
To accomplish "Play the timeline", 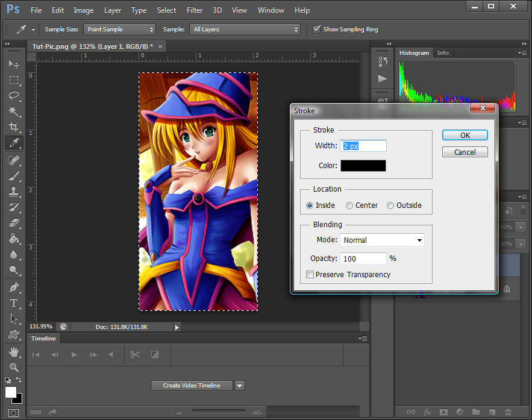I will click(x=74, y=354).
